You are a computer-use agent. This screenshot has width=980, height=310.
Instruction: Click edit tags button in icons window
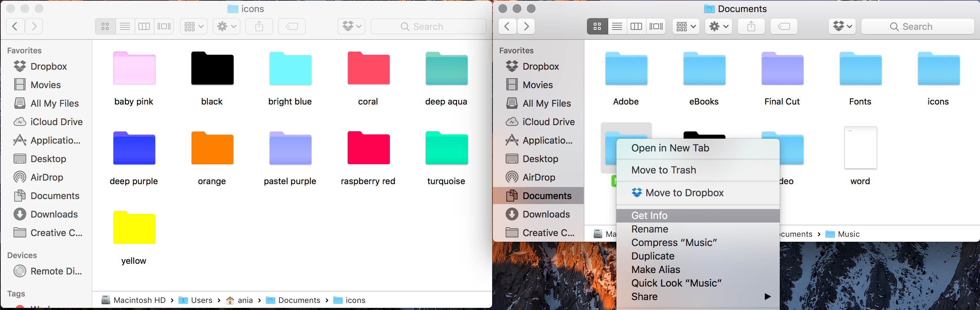click(x=292, y=26)
